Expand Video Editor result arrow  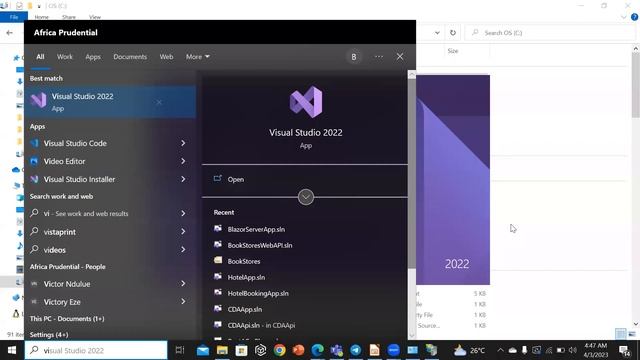click(x=183, y=161)
